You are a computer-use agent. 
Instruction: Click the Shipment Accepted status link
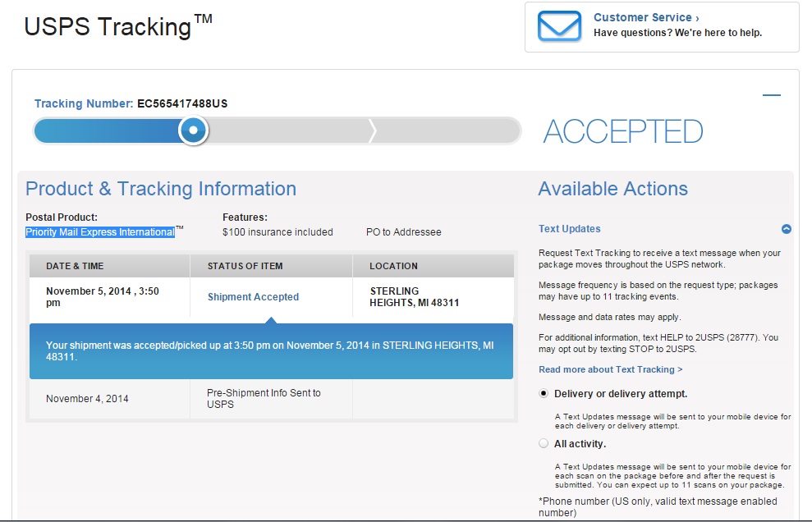253,297
